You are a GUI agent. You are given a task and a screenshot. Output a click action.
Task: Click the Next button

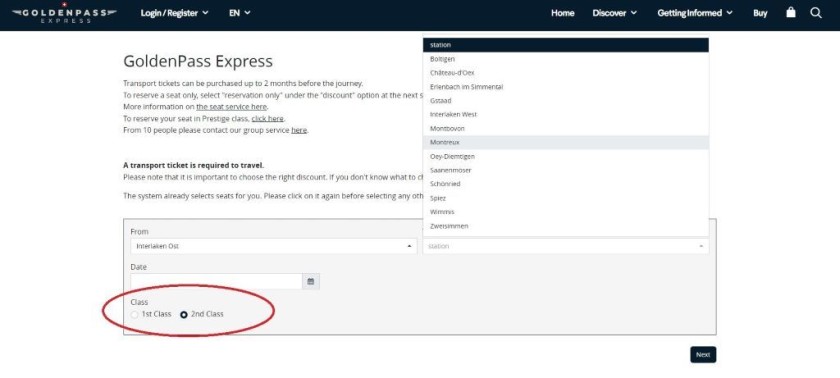click(703, 354)
